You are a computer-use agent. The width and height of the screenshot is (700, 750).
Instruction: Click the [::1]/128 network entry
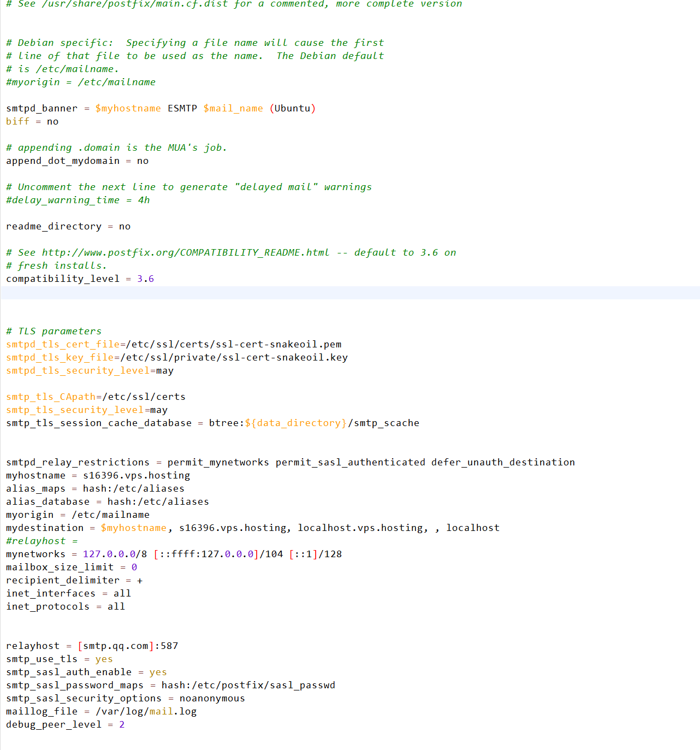coord(316,554)
